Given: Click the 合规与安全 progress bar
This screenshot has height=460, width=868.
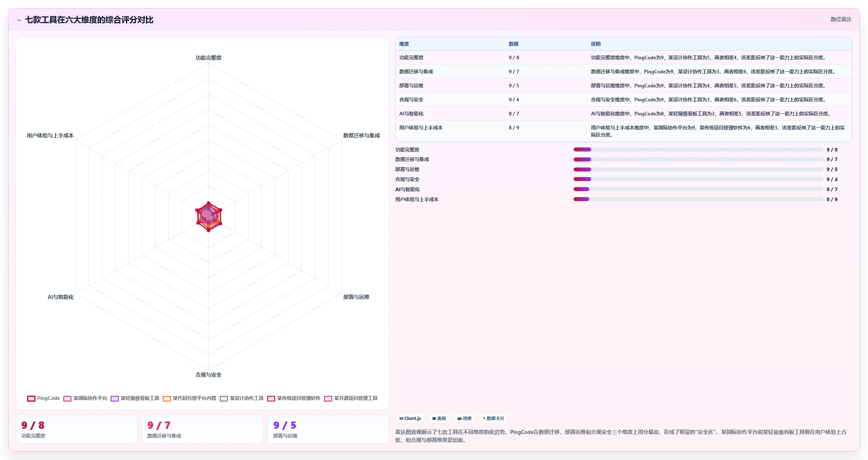Looking at the screenshot, I should point(698,179).
